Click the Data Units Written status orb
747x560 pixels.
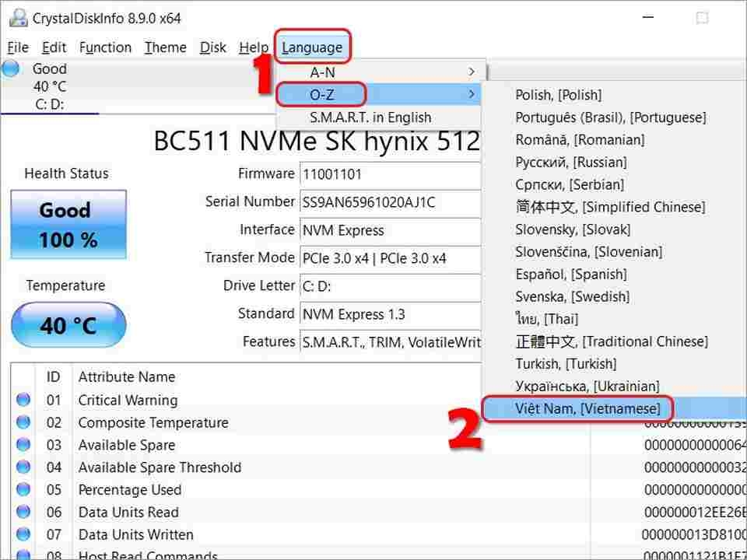(x=23, y=534)
